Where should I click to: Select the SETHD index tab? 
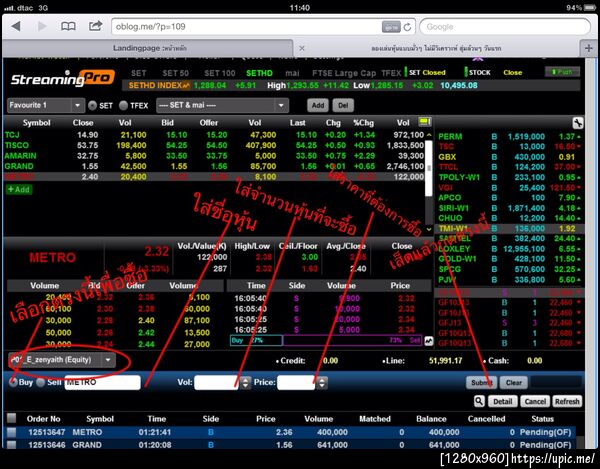259,73
